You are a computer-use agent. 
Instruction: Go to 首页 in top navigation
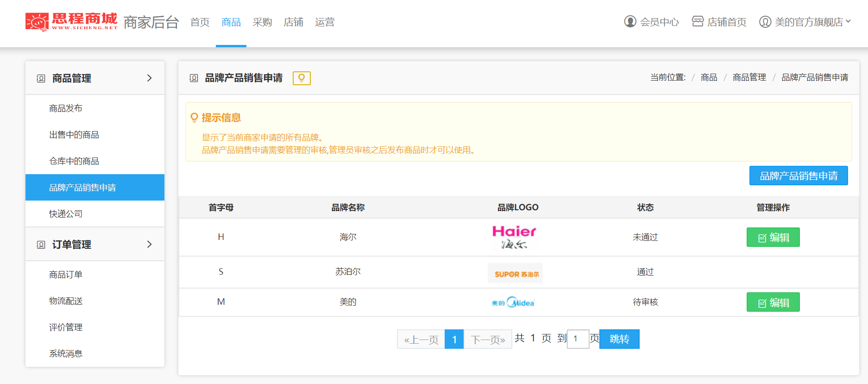point(200,22)
